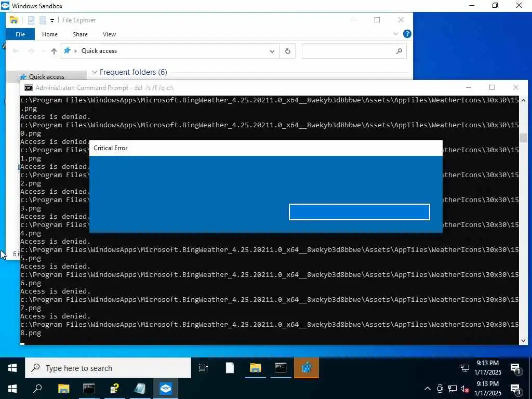Switch to File Explorer in sandbox taskbar
532x399 pixels.
[x=255, y=368]
